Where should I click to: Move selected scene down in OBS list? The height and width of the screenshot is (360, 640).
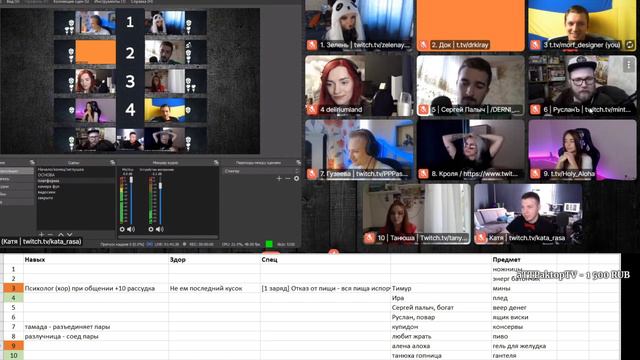tap(69, 235)
